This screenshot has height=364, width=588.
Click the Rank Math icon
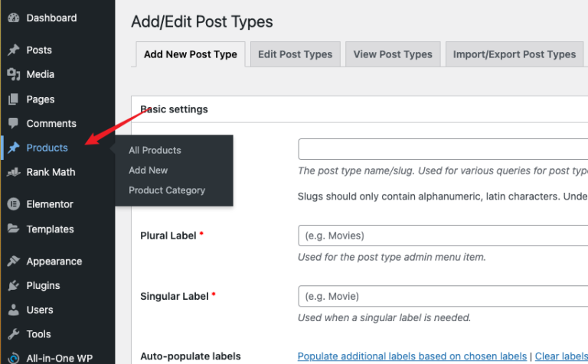(13, 173)
